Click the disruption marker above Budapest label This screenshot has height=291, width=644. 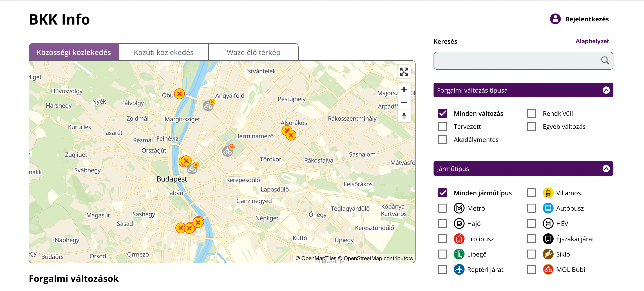(186, 161)
